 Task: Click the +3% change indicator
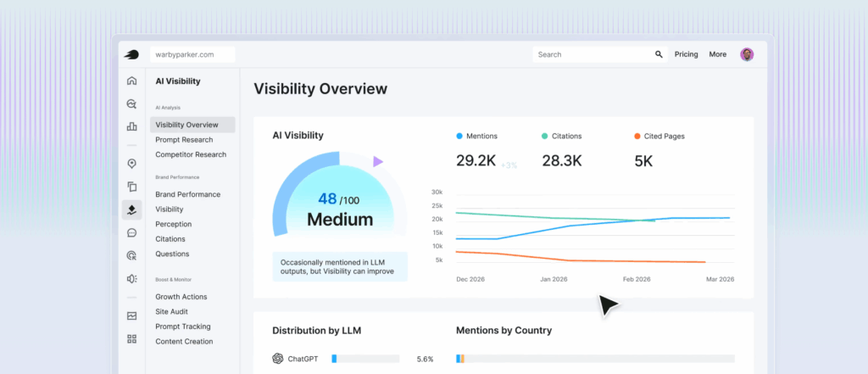click(x=509, y=165)
